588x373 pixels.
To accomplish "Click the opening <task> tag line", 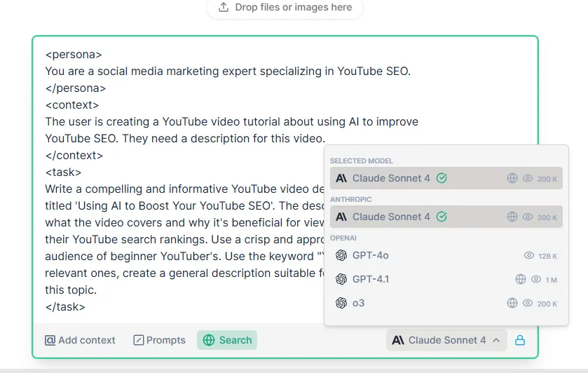I will pos(63,172).
